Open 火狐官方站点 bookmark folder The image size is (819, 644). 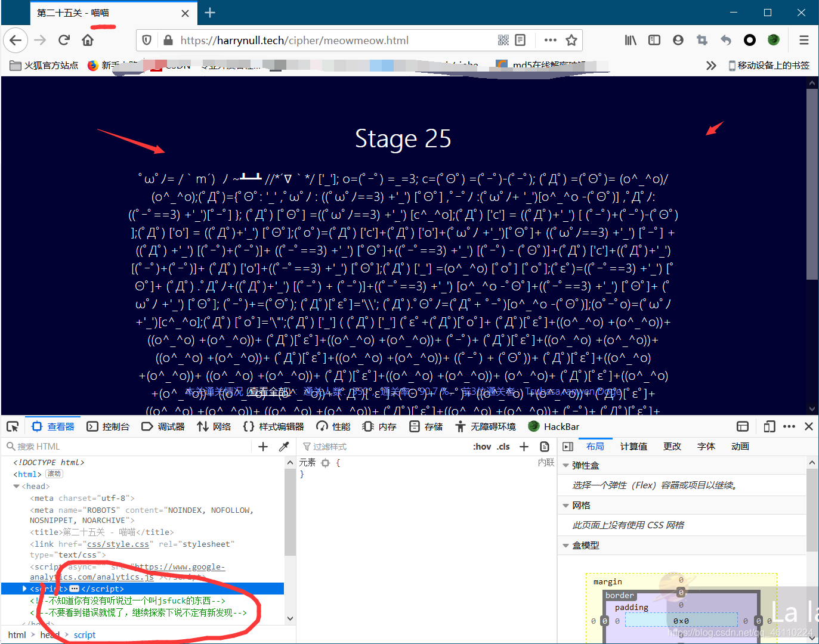(x=44, y=65)
